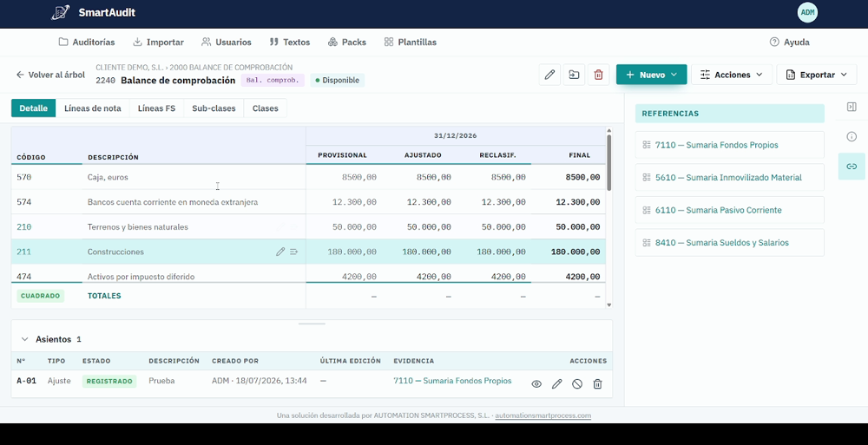Click the red trash delete icon
Screen dimensions: 868x445
point(598,75)
